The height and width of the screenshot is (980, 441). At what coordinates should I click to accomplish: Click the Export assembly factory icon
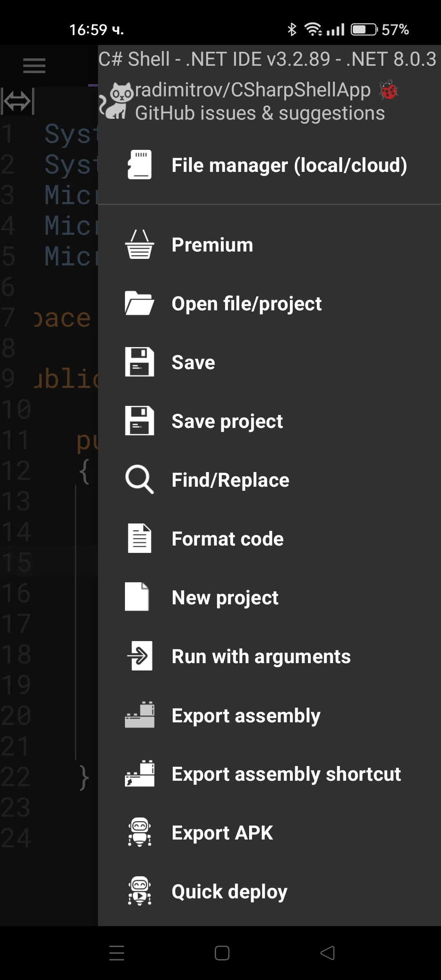click(139, 715)
